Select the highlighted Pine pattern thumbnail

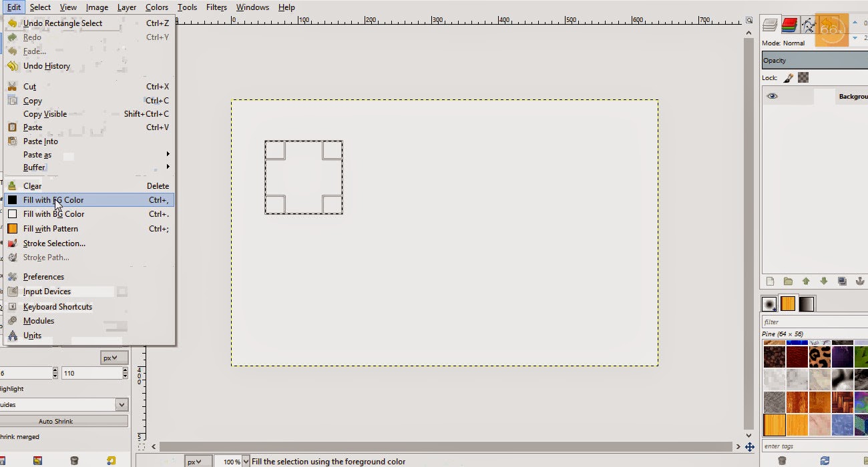775,424
